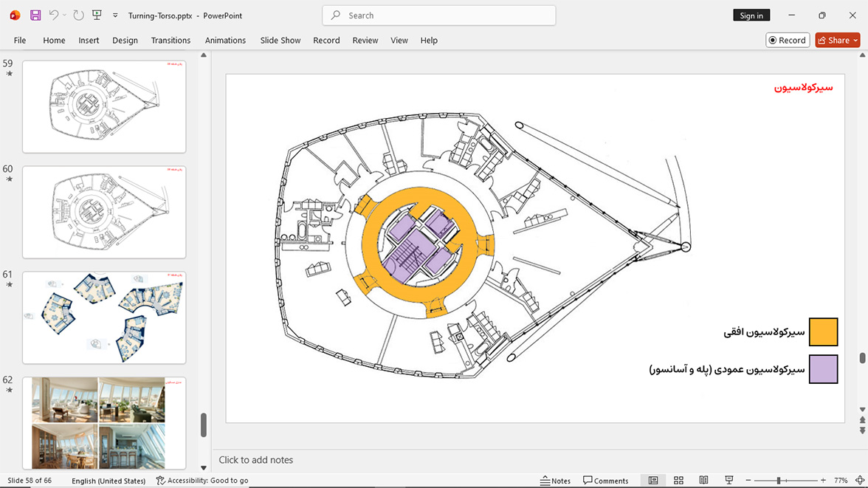Click the orange horizontal circulation legend swatch
Screen dimensions: 868x488
(x=823, y=332)
